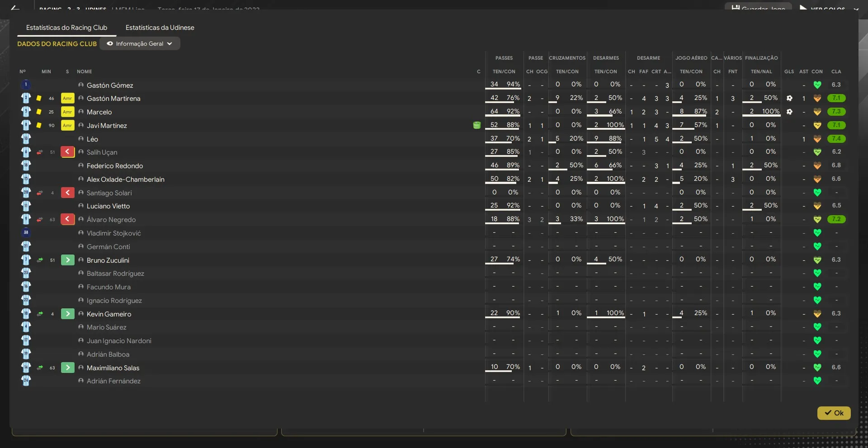Screen dimensions: 868x448
Task: Click yellow card icon for Marcelo
Action: coord(39,112)
